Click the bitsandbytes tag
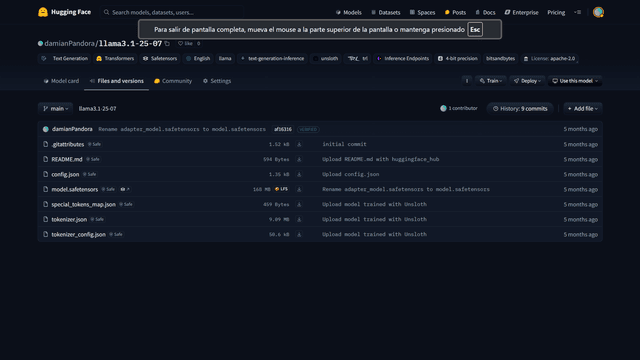Viewport: 640px width, 360px height. (500, 58)
